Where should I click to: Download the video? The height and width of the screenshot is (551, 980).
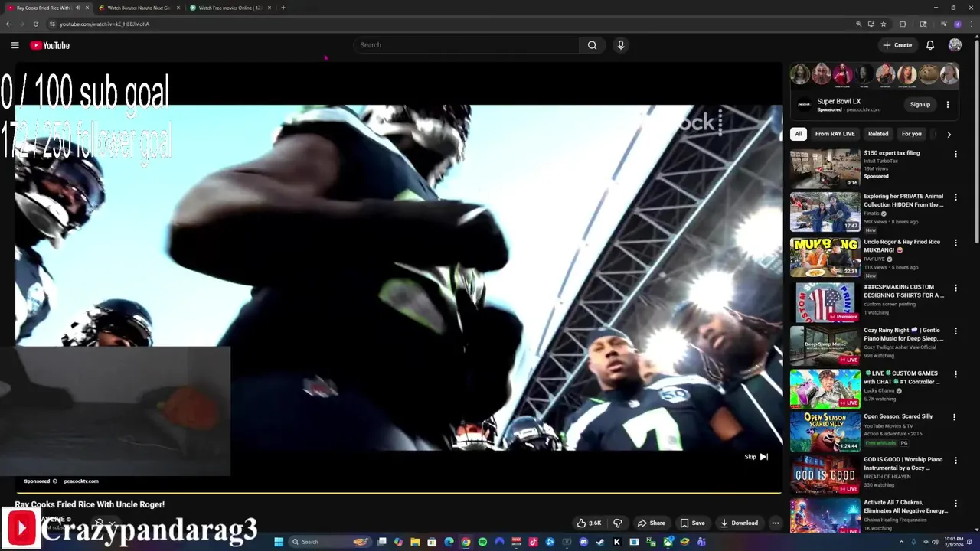(x=739, y=523)
